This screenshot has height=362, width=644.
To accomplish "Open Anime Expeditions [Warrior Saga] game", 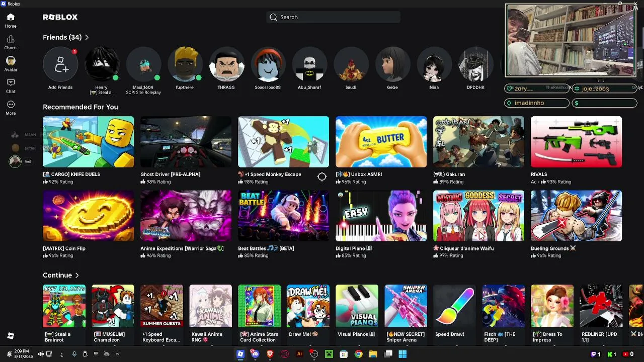I will point(186,216).
